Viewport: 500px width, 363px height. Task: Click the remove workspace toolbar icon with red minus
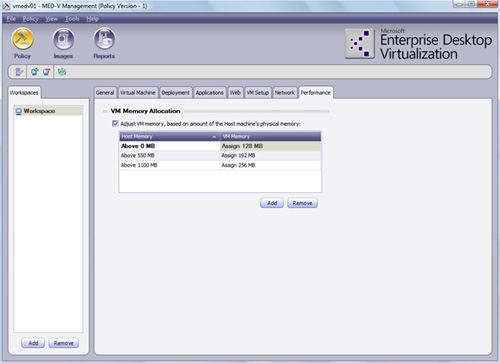pyautogui.click(x=46, y=72)
